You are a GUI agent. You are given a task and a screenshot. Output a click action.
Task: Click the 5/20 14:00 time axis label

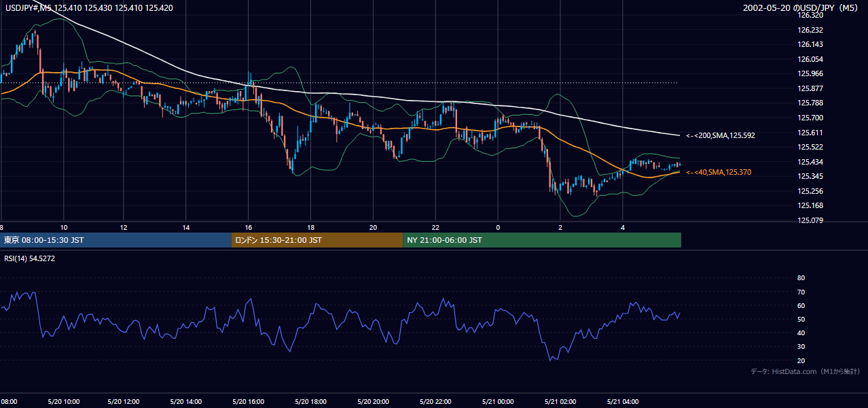pos(185,402)
